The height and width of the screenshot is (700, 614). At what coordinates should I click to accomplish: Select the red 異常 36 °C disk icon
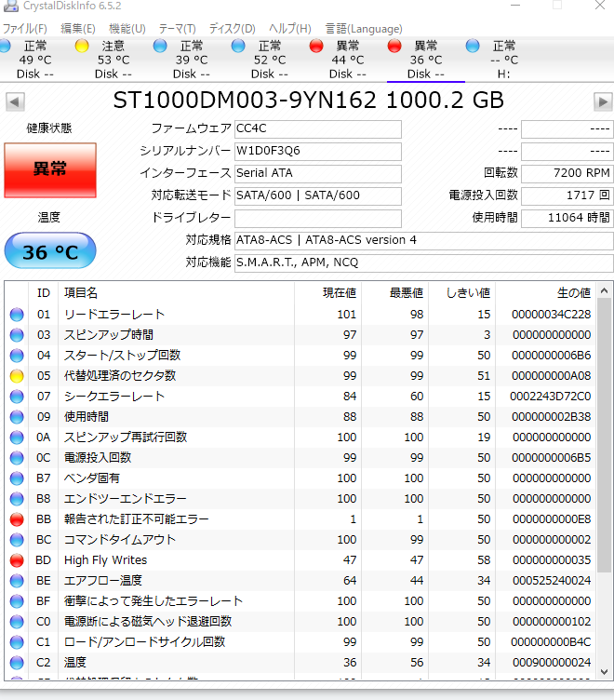tap(394, 46)
